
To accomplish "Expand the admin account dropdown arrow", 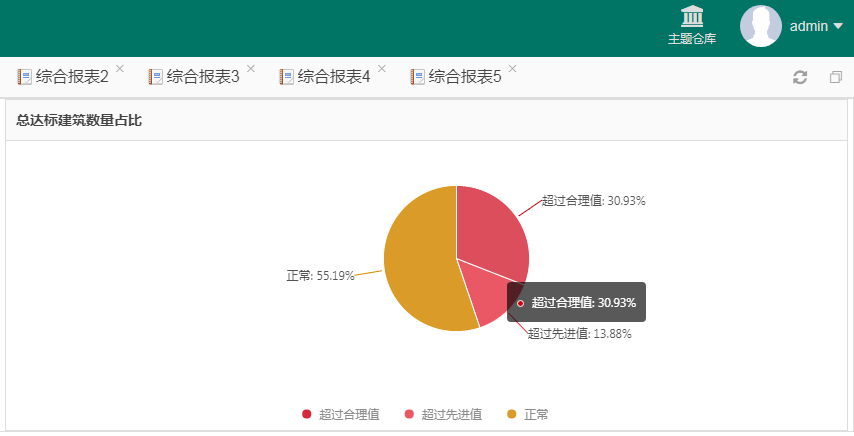I will pos(837,26).
